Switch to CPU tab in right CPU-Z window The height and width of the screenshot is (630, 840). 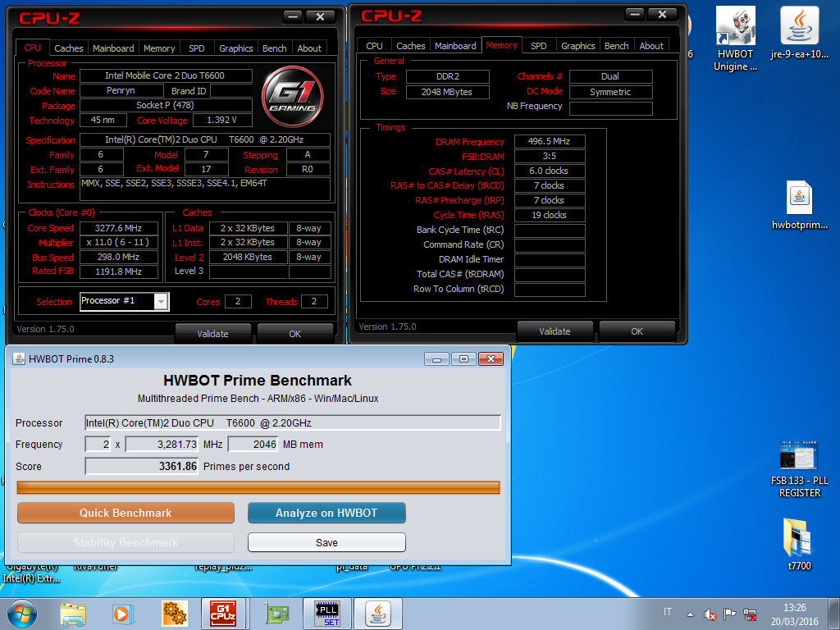point(374,46)
